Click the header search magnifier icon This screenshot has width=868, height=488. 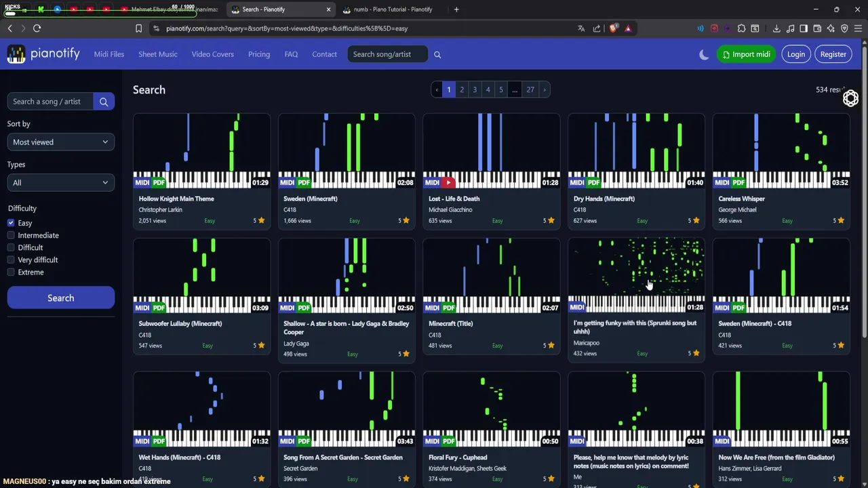[x=437, y=54]
